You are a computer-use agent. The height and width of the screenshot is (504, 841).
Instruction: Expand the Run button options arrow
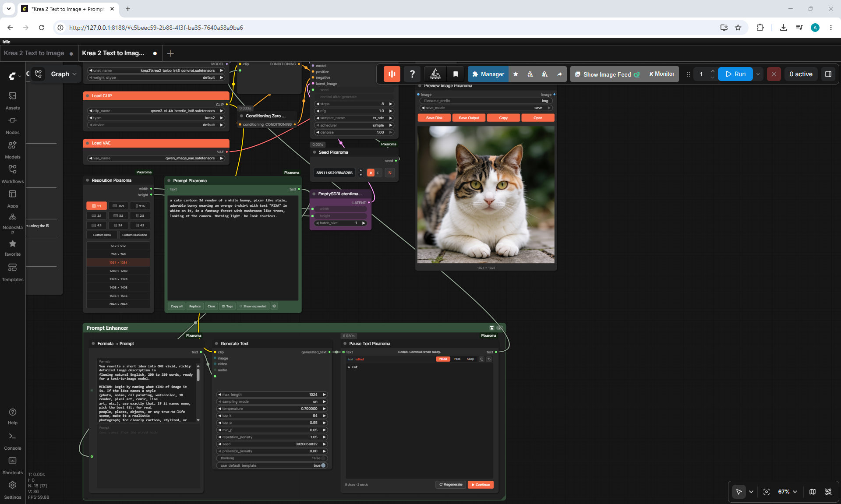(758, 74)
